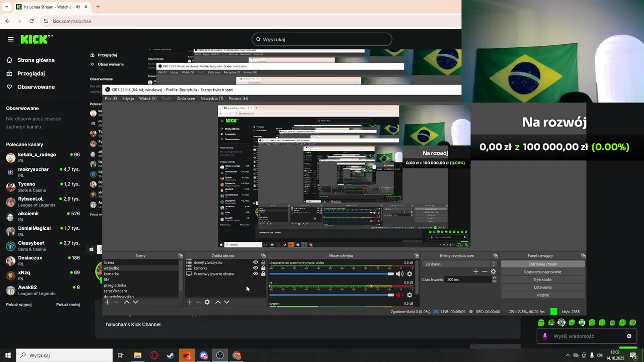Undock the Źródła obrazu panel
The width and height of the screenshot is (644, 362).
coord(263,256)
